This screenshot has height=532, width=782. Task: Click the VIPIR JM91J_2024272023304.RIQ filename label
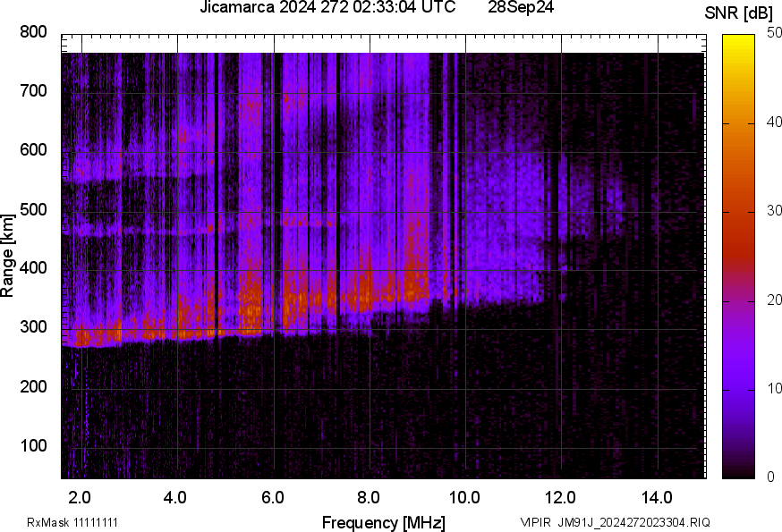click(x=615, y=522)
